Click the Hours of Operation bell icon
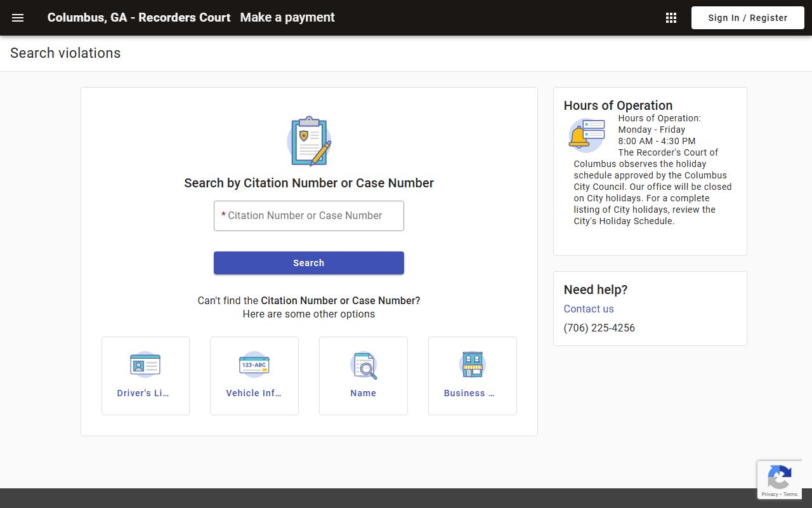 [x=586, y=135]
